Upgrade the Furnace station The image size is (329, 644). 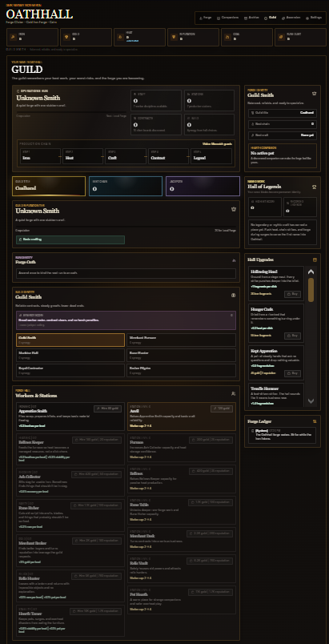point(211,440)
